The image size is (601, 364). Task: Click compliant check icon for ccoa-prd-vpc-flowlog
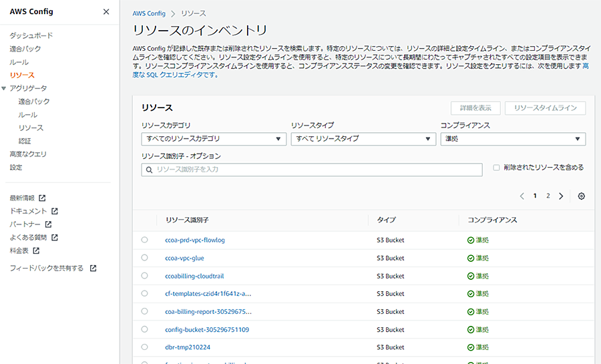471,240
